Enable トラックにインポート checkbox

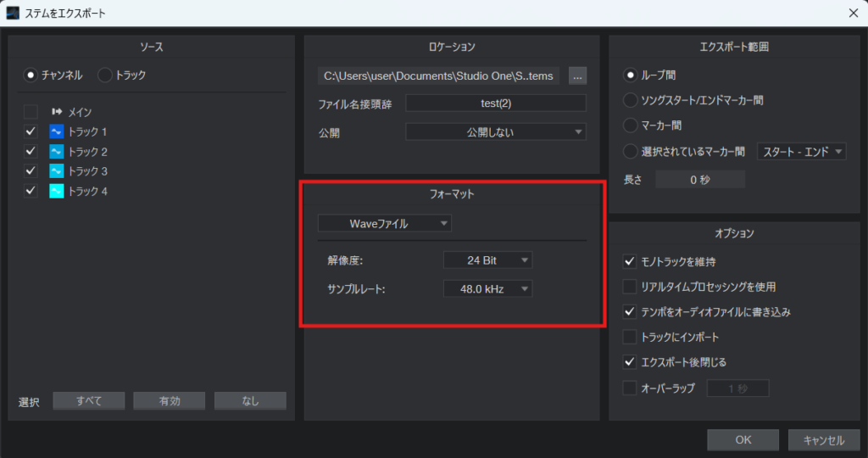click(630, 337)
